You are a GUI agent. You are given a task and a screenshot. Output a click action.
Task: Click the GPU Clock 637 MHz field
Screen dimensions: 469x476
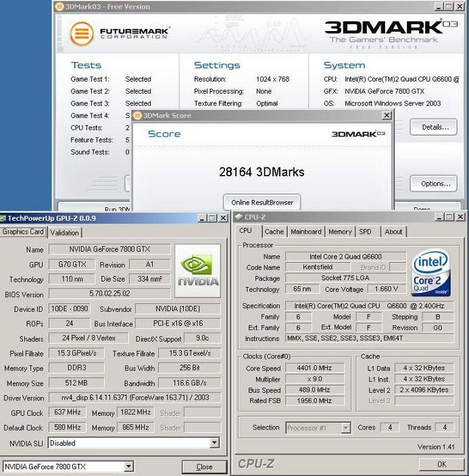(68, 413)
